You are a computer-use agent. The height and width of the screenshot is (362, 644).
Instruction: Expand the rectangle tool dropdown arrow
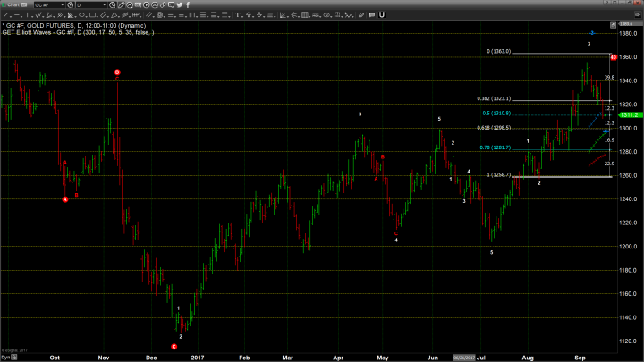point(97,16)
